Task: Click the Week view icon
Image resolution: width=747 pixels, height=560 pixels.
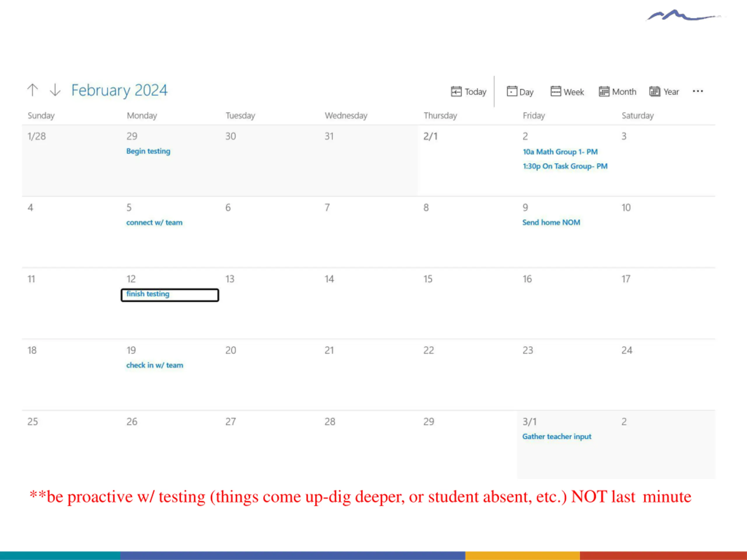Action: click(x=556, y=91)
